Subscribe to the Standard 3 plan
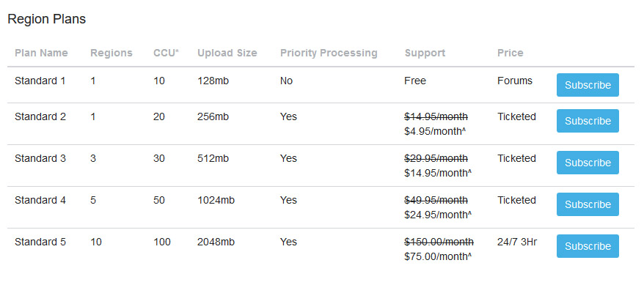The width and height of the screenshot is (644, 282). [588, 163]
